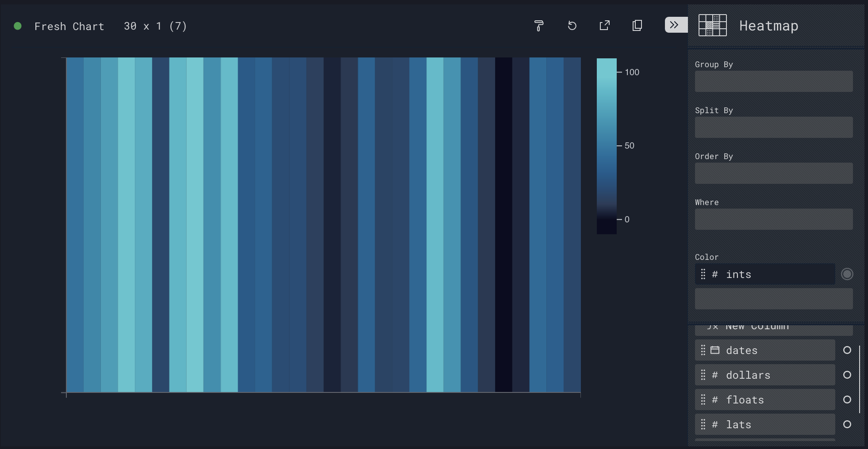Click the legend value 0 label
868x449 pixels.
point(627,219)
